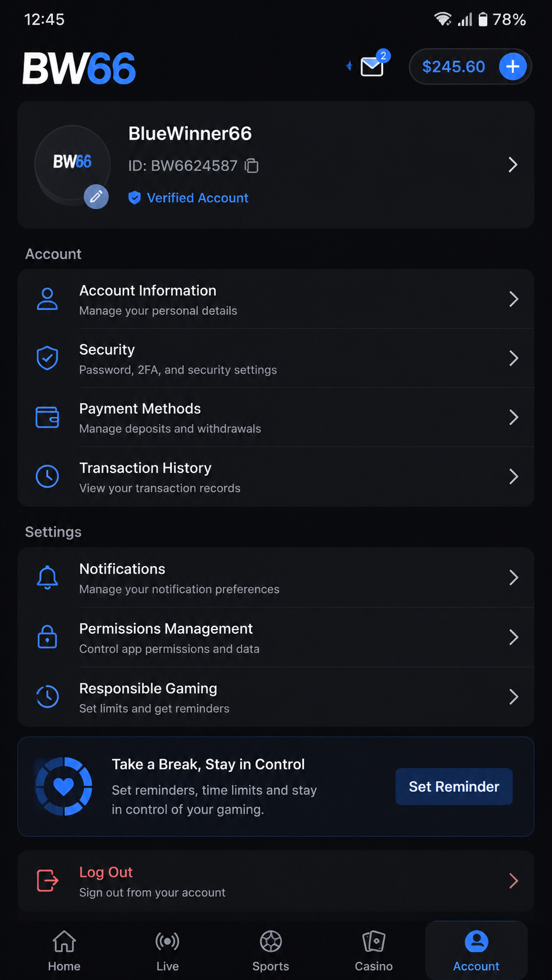Open the Casino tab
552x980 pixels.
coord(374,951)
